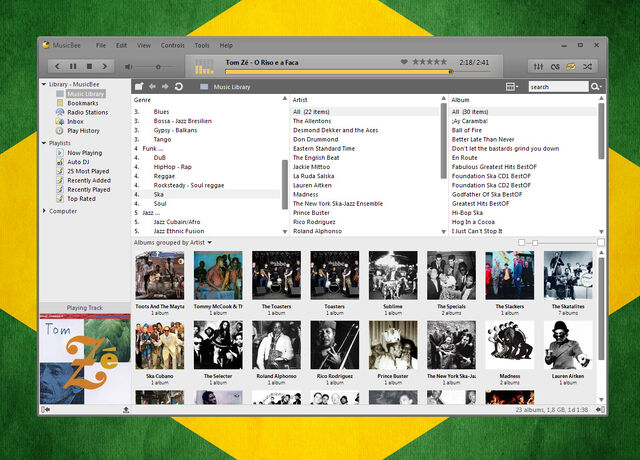Screen dimensions: 640x460
Task: Open a new tab with folder-plus icon
Action: (139, 87)
